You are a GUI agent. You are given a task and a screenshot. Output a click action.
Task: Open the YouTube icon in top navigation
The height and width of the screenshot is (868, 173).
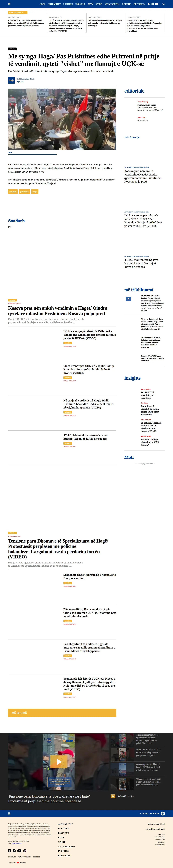[x=157, y=4]
